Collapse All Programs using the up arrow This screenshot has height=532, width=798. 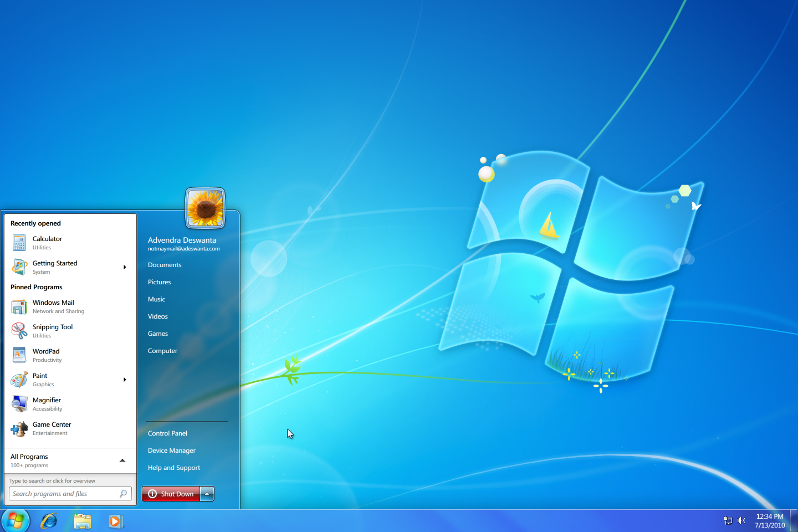(x=122, y=461)
